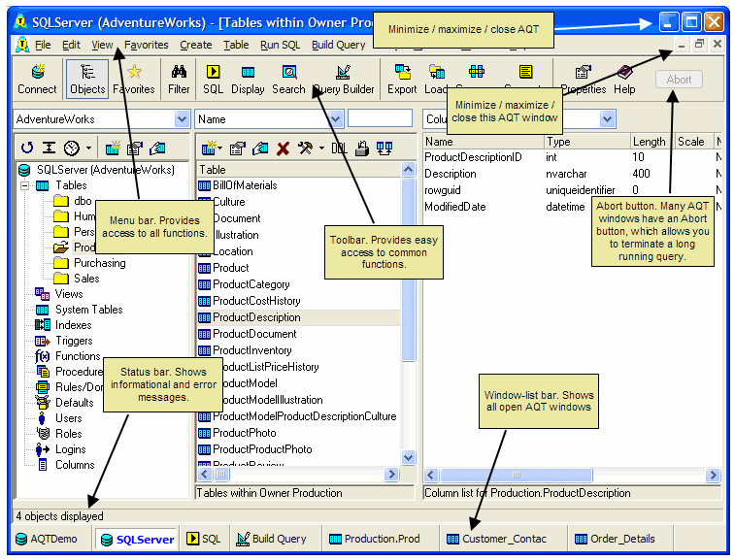Click the compare-tables icon right of the padlock
Screen dimensions: 735x560
tap(384, 148)
